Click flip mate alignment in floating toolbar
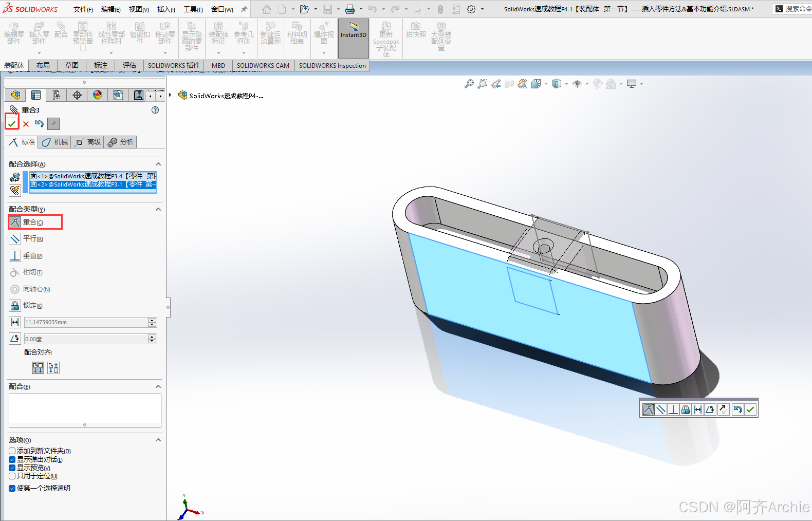 (x=723, y=410)
